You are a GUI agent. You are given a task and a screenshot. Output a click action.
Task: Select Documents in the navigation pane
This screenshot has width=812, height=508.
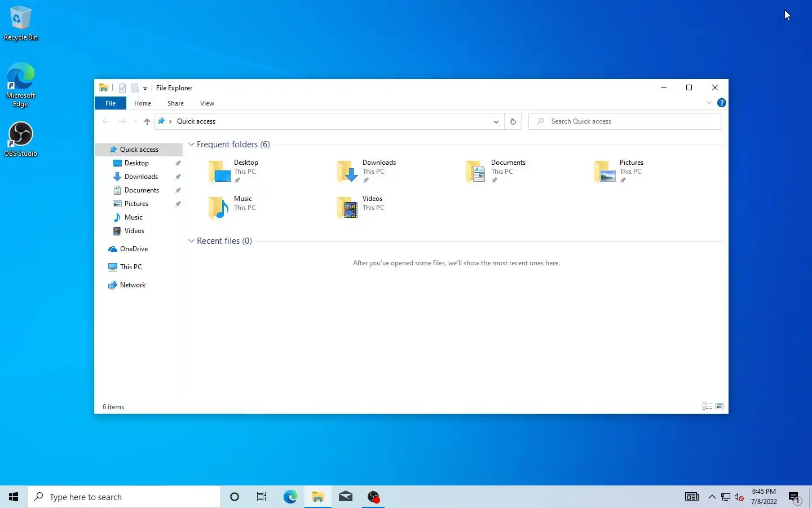pyautogui.click(x=142, y=190)
